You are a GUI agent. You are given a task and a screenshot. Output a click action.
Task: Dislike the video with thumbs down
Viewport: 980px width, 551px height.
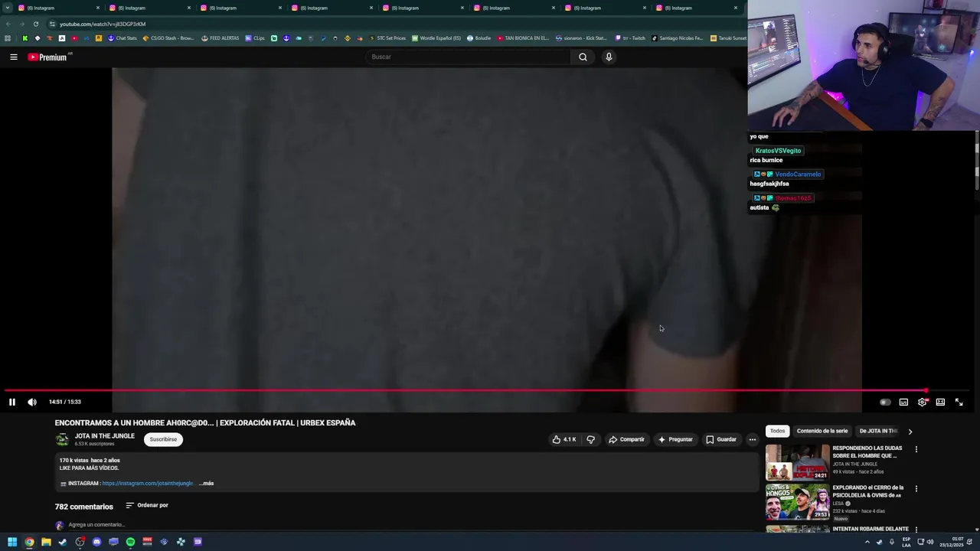coord(590,439)
